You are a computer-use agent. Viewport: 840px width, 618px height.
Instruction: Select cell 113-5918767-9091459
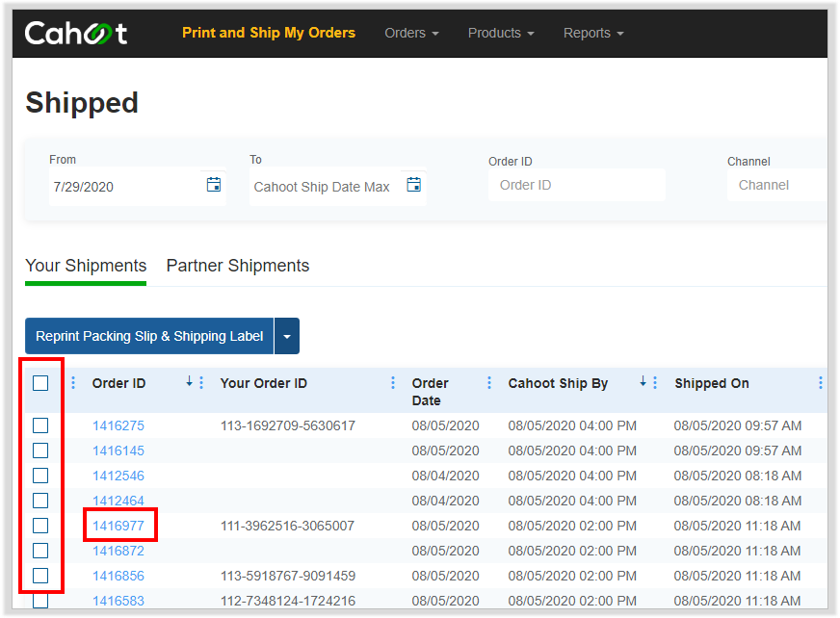(x=288, y=576)
